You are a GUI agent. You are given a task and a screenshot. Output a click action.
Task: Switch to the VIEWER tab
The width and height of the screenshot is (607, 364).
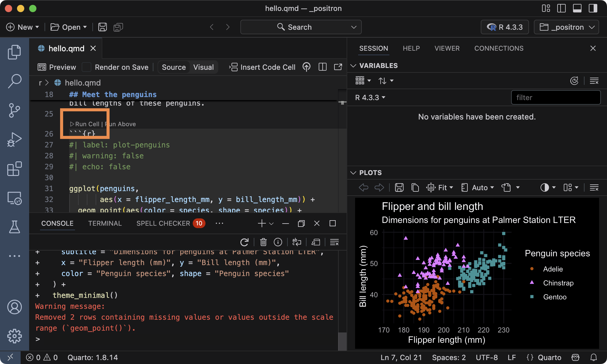[447, 48]
